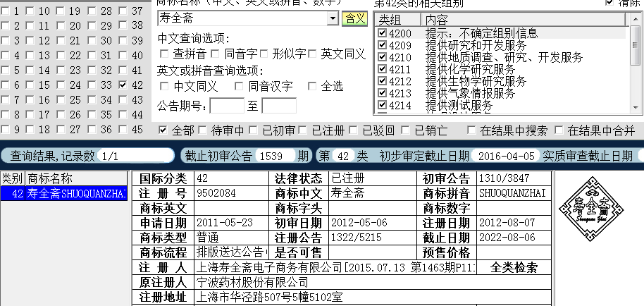Click original registrant 宁波药材股份有限公司
The height and width of the screenshot is (306, 644).
click(x=252, y=282)
